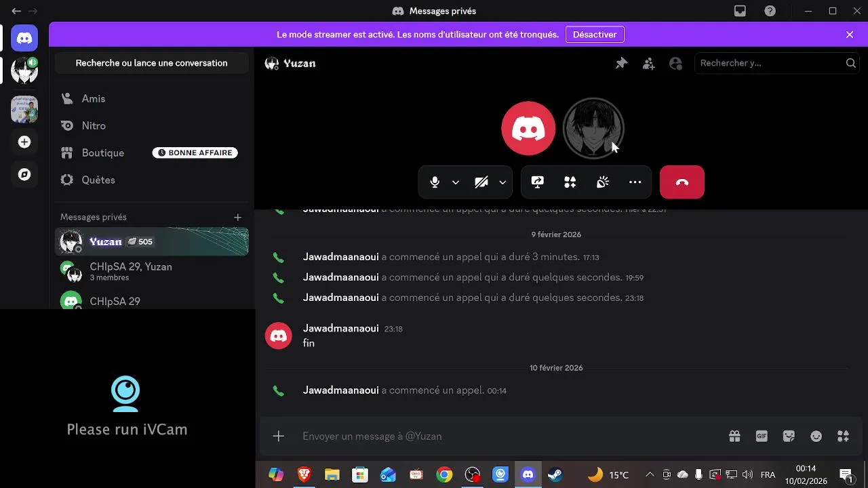Open apps launcher icon in message bar

click(x=843, y=436)
